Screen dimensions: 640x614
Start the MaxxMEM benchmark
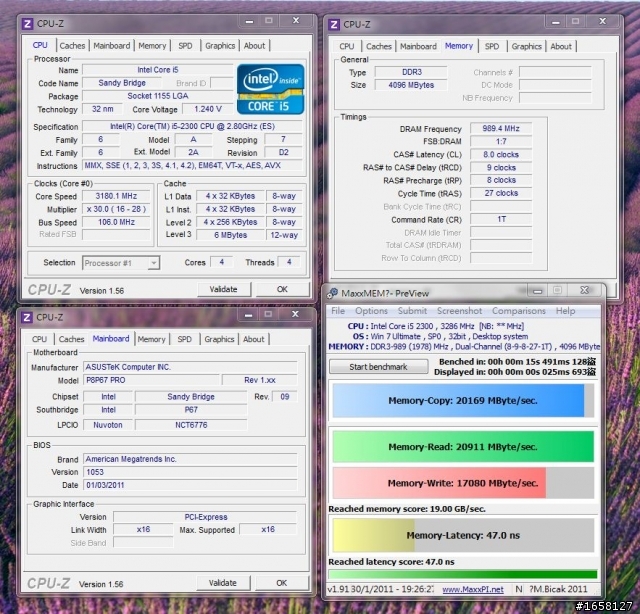click(x=378, y=367)
